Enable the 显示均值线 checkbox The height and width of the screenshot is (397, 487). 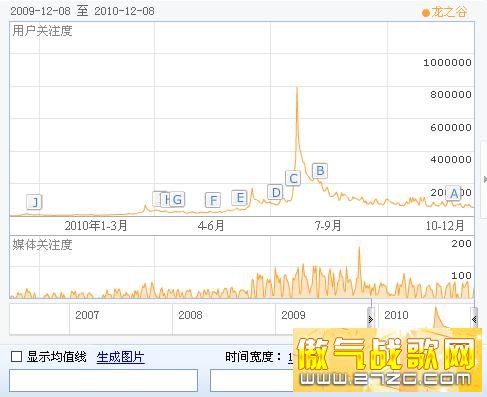coord(16,357)
